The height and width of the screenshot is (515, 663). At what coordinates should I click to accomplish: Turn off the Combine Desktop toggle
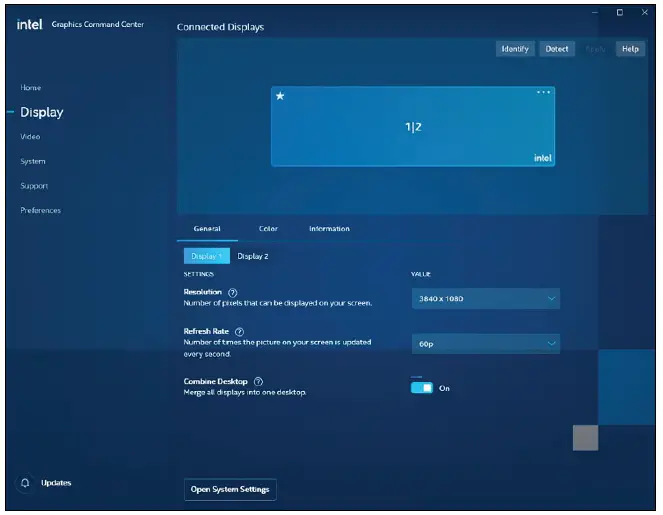[x=422, y=388]
